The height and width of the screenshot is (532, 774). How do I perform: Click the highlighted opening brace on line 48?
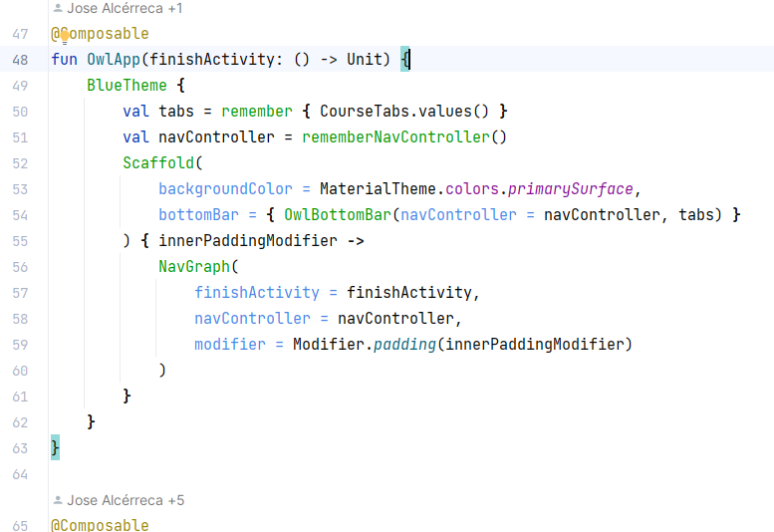point(404,59)
